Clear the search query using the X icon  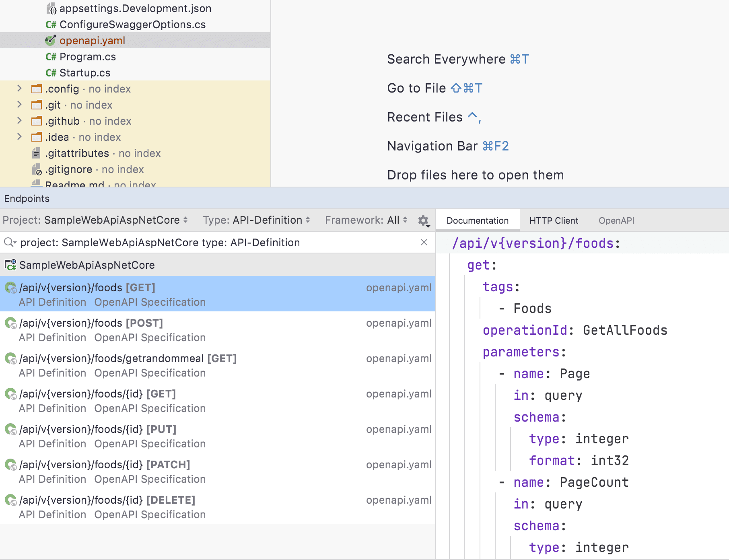tap(425, 242)
